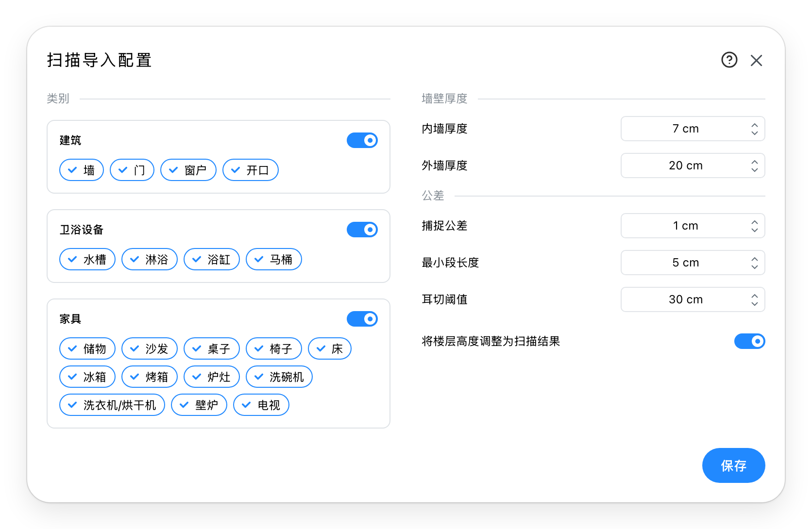
Task: Click the 保存 button
Action: 733,465
